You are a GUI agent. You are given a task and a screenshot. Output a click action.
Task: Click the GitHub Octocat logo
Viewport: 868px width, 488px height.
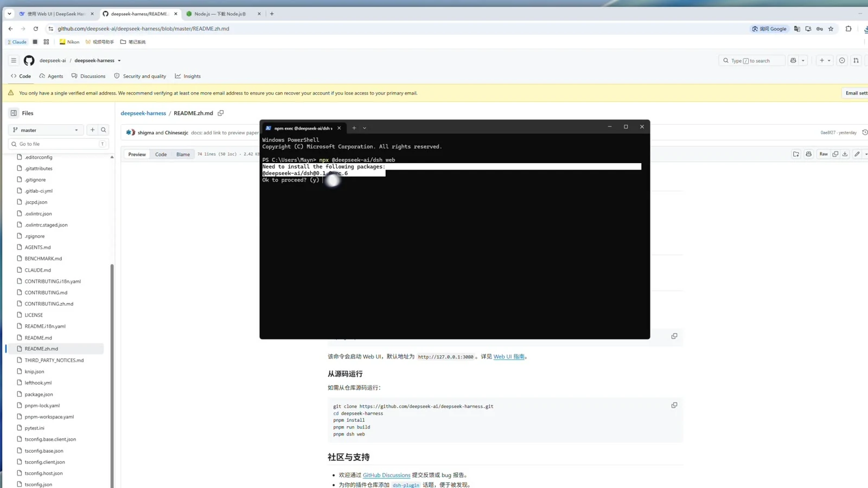tap(29, 60)
